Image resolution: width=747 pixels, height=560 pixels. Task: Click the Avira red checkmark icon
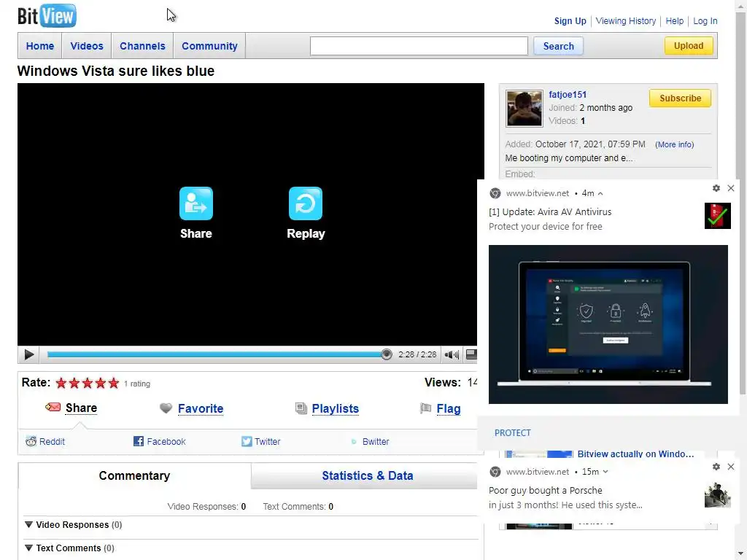[x=718, y=216]
